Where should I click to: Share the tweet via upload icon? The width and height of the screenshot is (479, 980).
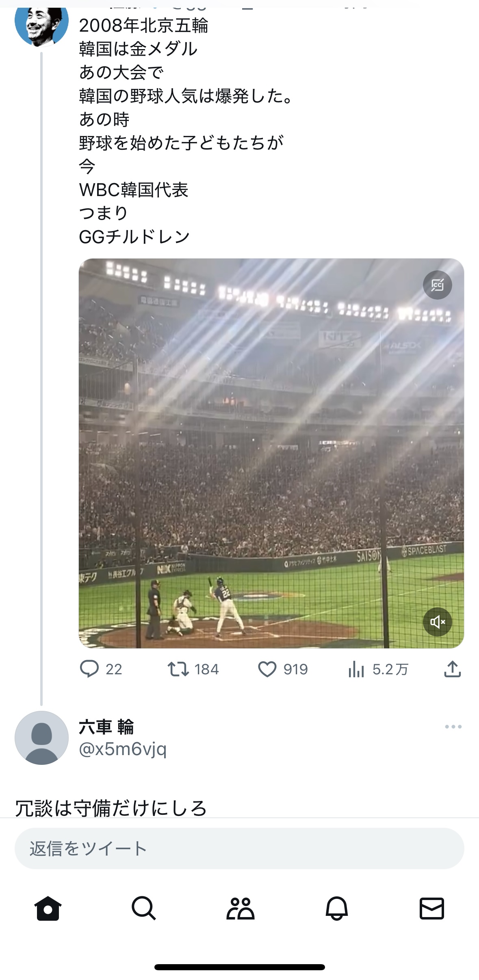452,669
